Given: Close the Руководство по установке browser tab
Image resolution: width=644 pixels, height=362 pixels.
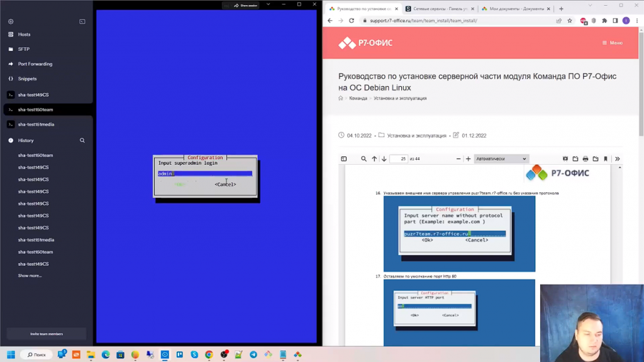Looking at the screenshot, I should [x=396, y=9].
